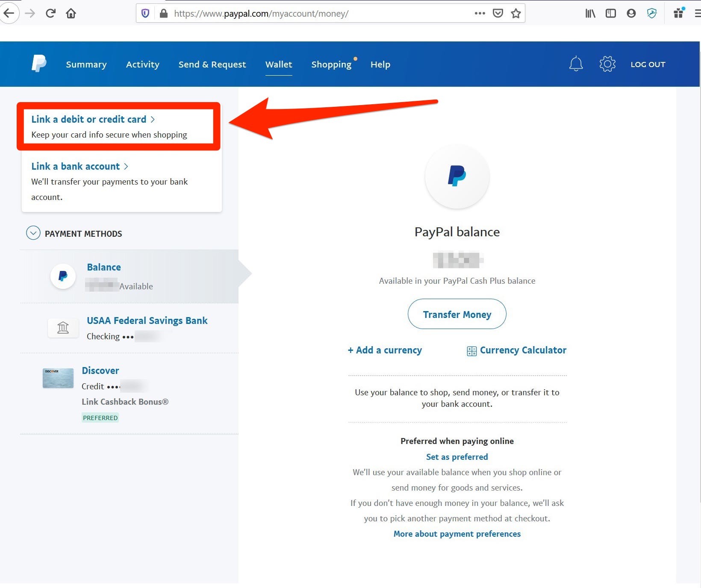The width and height of the screenshot is (701, 588).
Task: Open the Shopping tab
Action: pyautogui.click(x=331, y=65)
